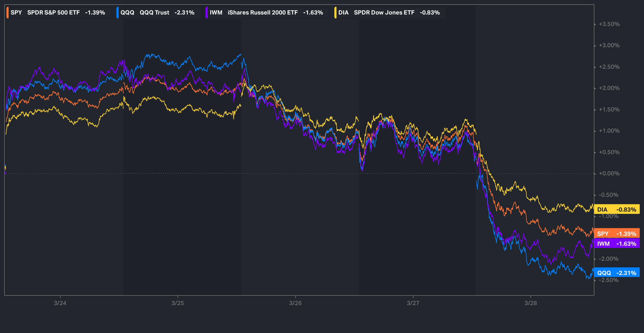This screenshot has width=644, height=333.
Task: Click the blue QQQ color bar in legend
Action: click(118, 13)
